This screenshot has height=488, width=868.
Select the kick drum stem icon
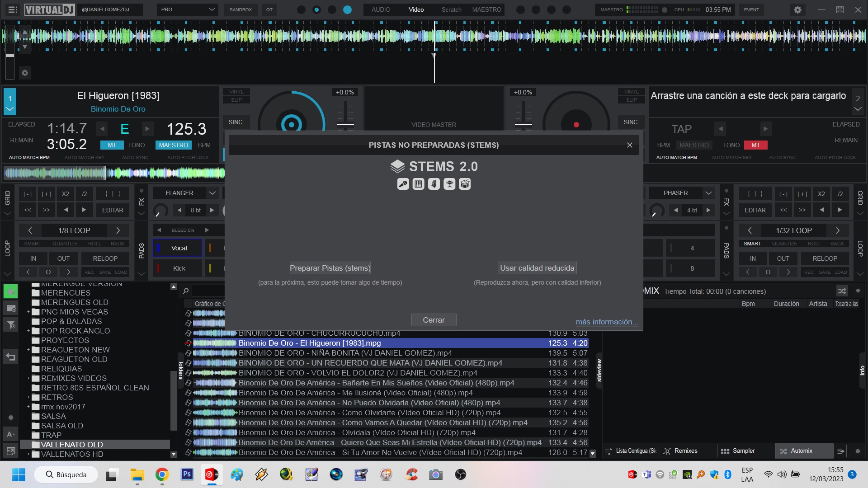[465, 184]
